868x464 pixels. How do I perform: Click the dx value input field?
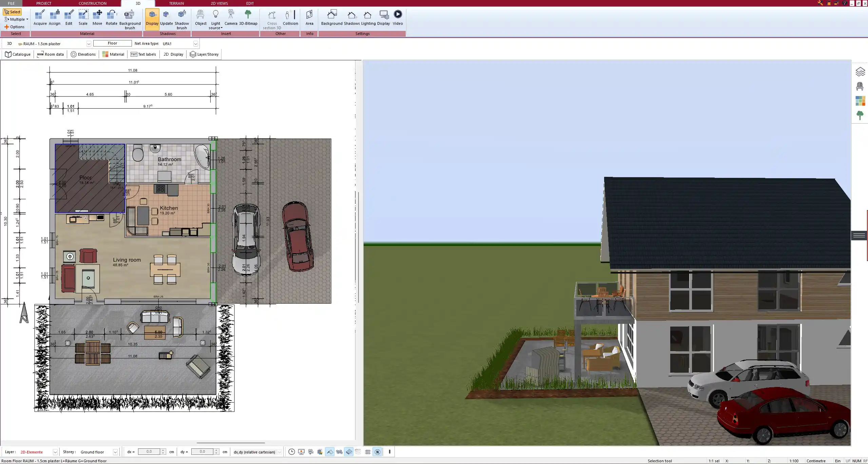pyautogui.click(x=149, y=452)
